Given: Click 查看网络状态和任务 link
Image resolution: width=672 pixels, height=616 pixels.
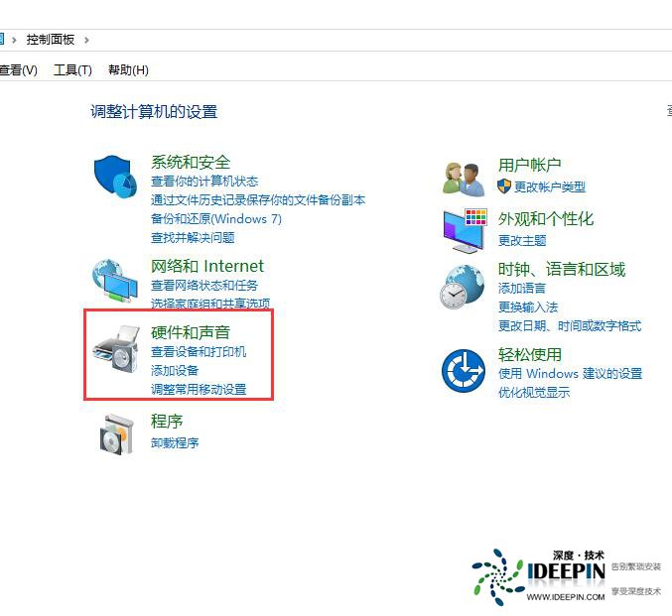Looking at the screenshot, I should point(204,286).
